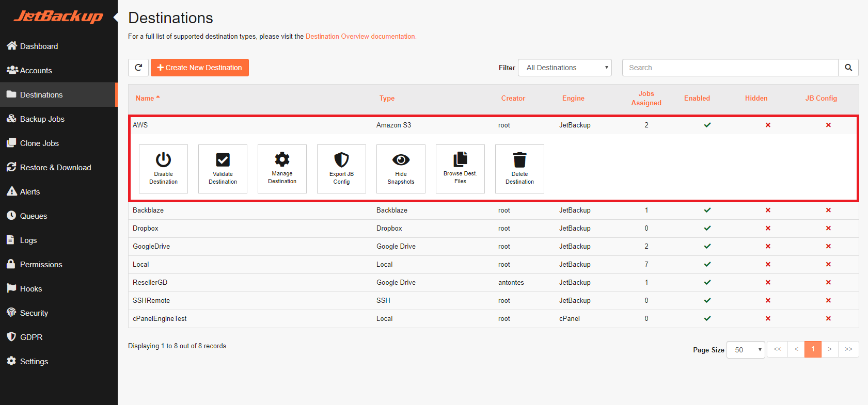Click the 'cPanel' engine cell
The width and height of the screenshot is (868, 405).
[570, 319]
